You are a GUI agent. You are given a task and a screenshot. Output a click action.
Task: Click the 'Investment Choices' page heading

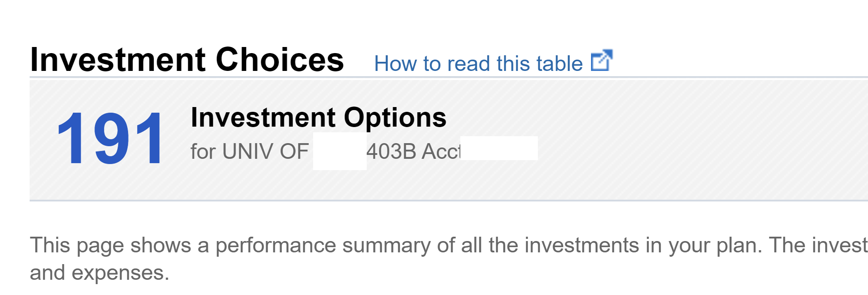[187, 60]
